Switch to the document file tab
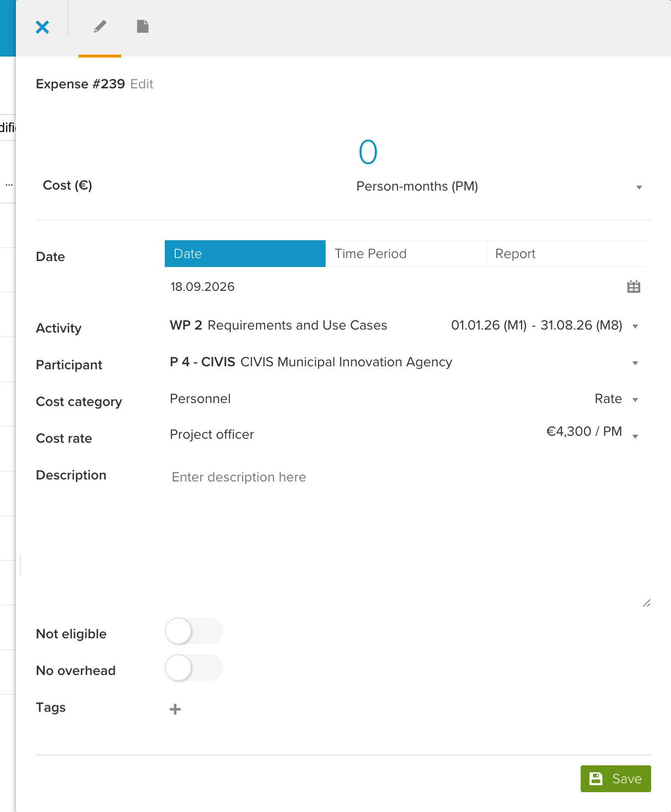 pos(143,26)
